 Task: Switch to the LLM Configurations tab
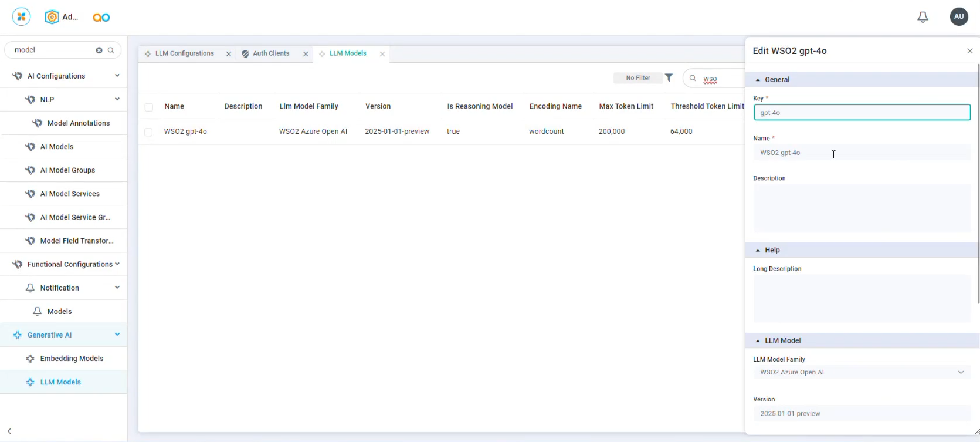(x=184, y=53)
